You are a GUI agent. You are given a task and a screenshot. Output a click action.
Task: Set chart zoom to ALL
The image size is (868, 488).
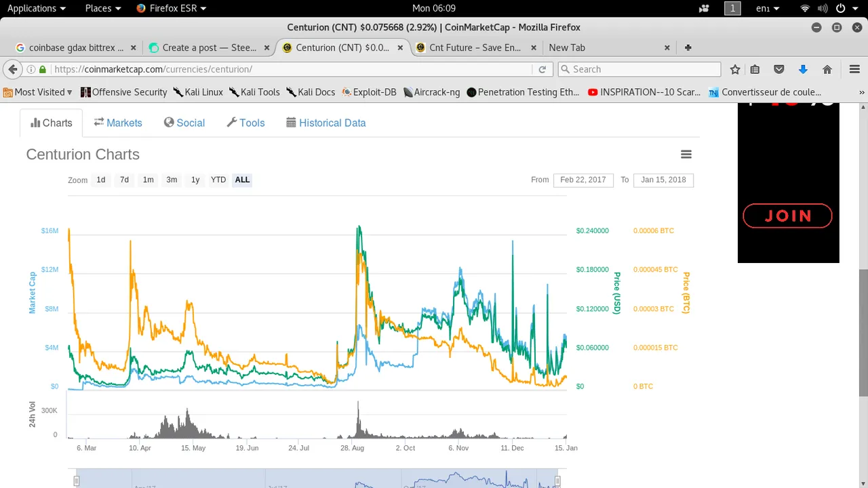tap(242, 180)
